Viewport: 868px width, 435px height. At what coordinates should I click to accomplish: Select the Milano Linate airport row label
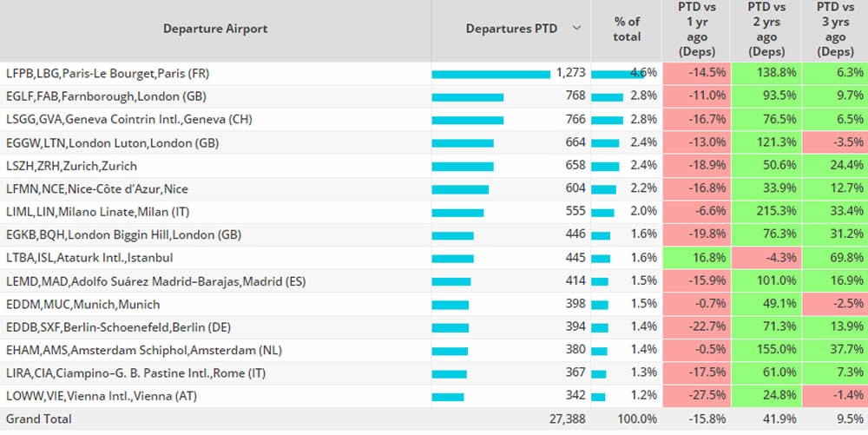click(x=97, y=212)
